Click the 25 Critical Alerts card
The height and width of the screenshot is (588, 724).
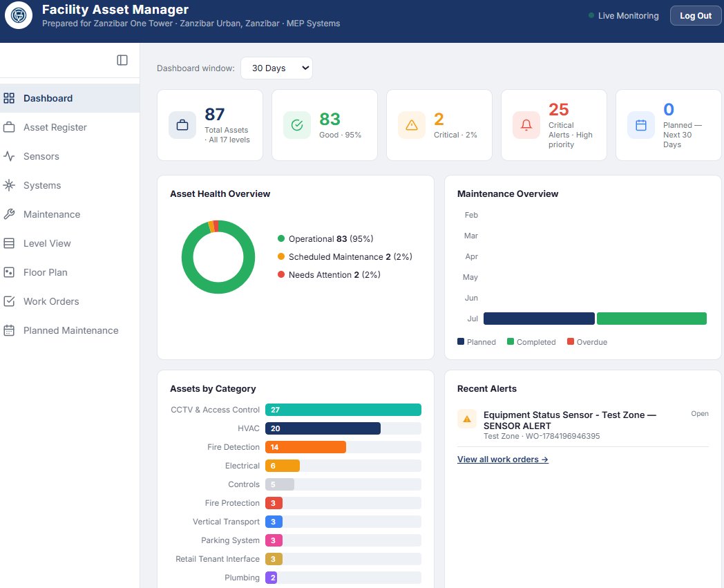(554, 125)
